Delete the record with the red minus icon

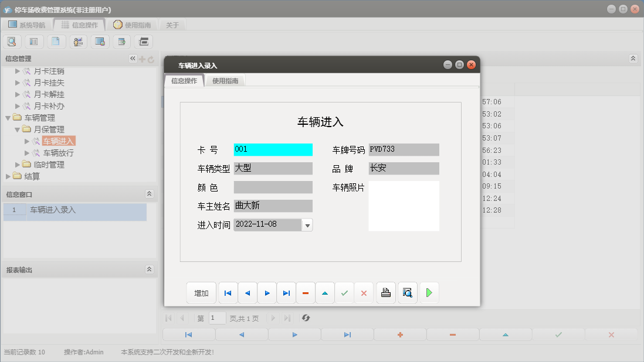coord(306,292)
